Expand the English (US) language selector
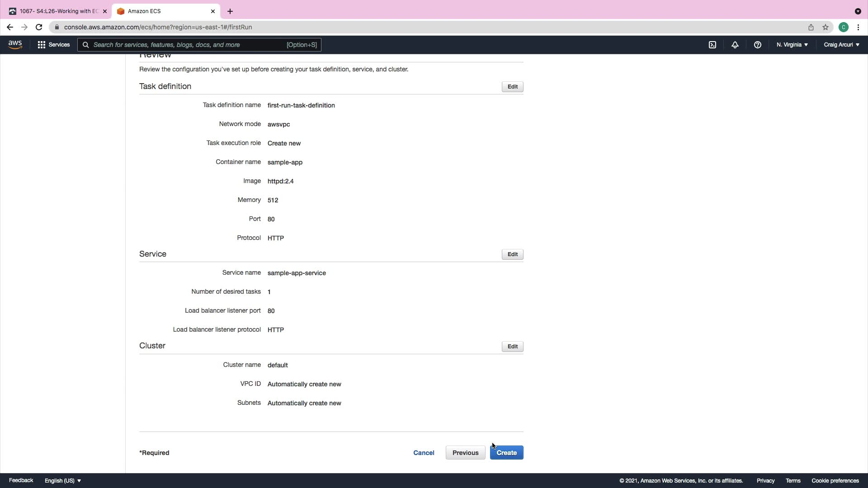Screen dimensions: 868x488 point(63,481)
